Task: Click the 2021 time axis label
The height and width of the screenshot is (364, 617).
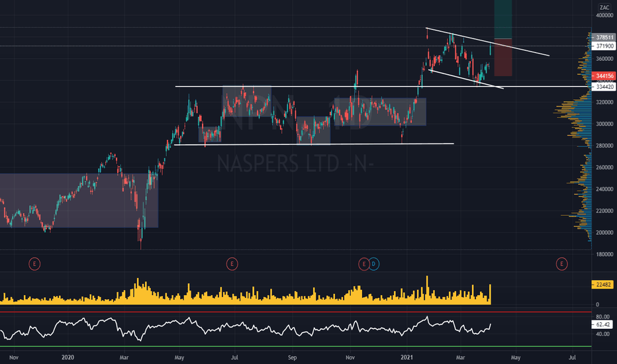Action: click(x=406, y=357)
